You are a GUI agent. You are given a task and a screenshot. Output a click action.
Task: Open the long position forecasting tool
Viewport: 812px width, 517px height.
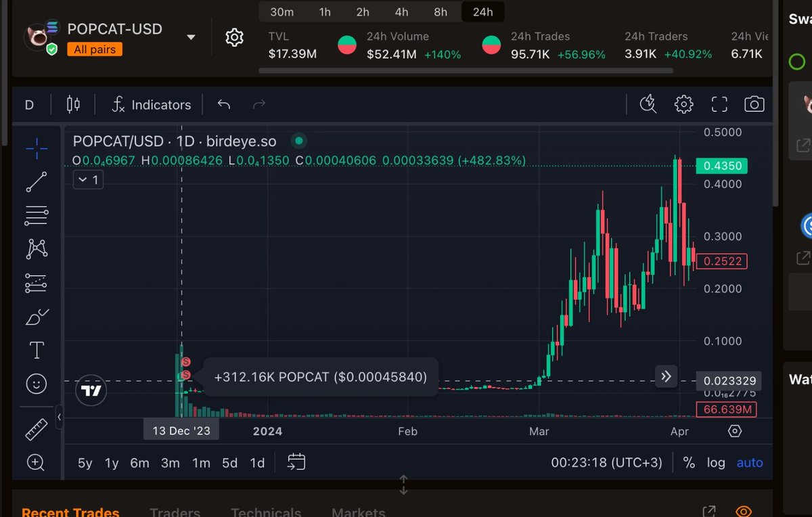[37, 283]
